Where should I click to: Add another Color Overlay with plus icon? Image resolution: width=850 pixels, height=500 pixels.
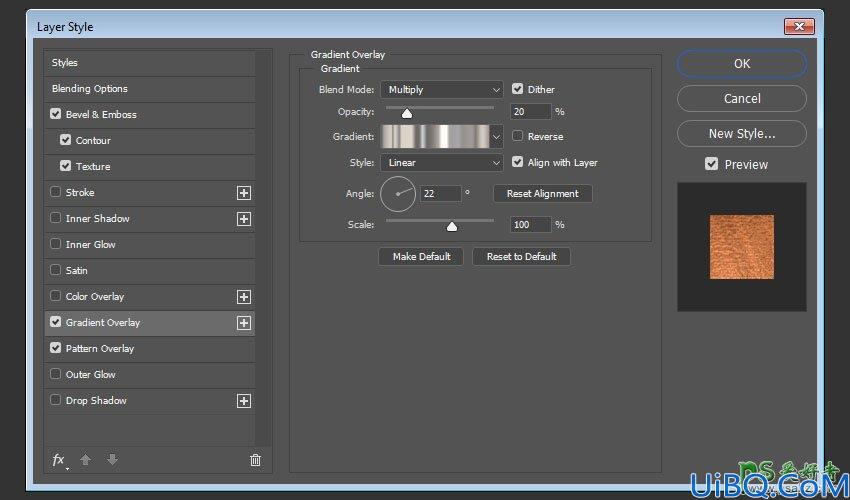point(244,297)
